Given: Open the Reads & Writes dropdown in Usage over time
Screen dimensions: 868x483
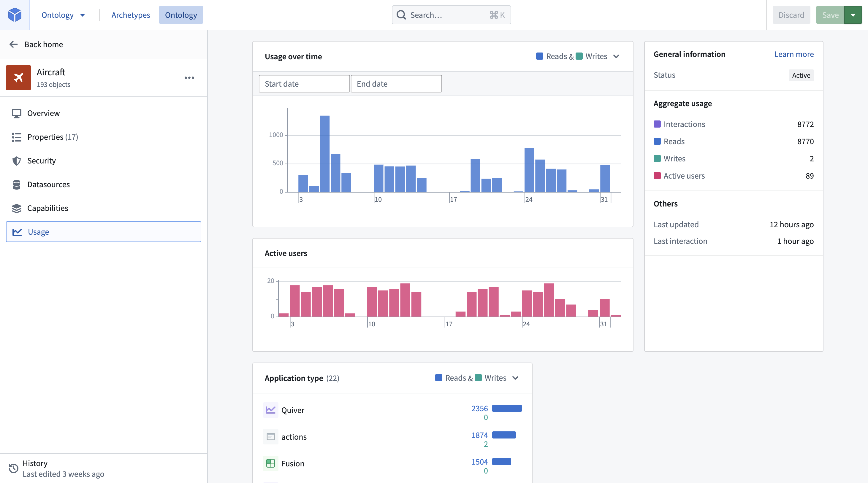Looking at the screenshot, I should coord(578,56).
